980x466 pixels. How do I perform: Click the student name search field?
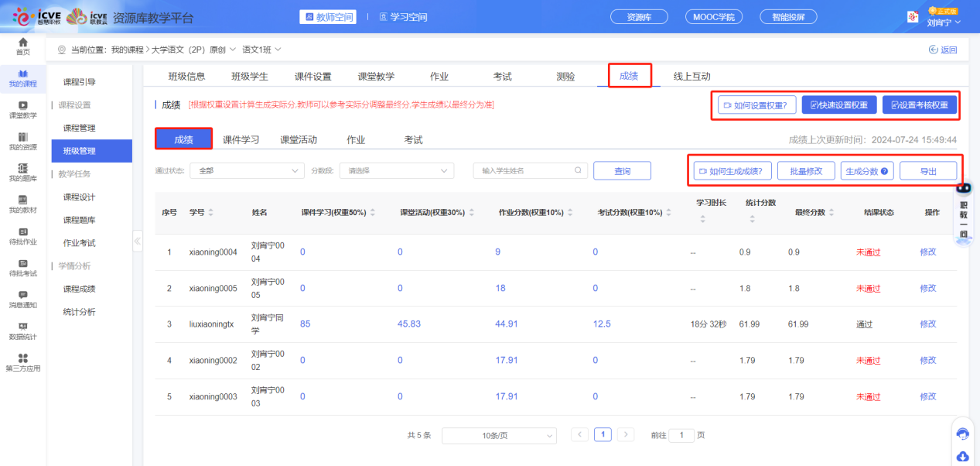pos(526,171)
